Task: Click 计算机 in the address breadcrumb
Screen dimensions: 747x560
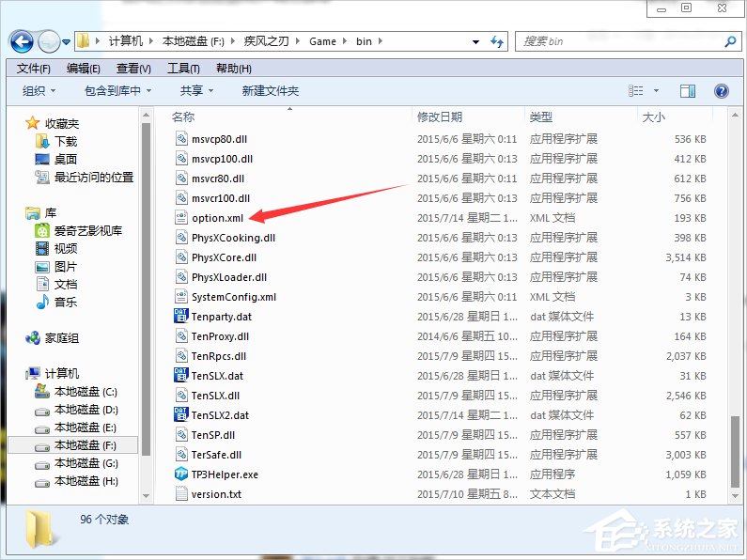Action: 126,41
